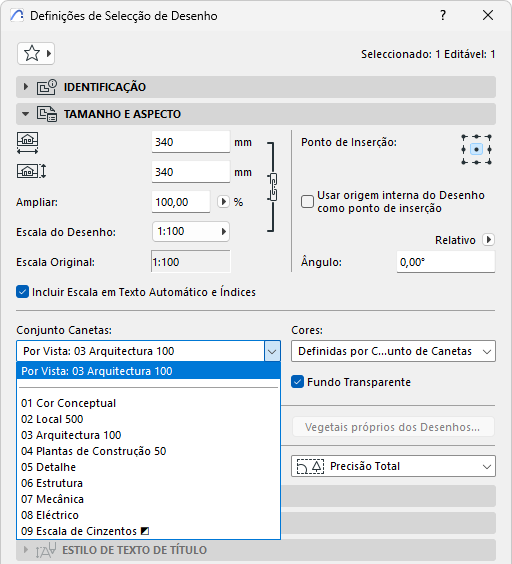Screen dimensions: 512x564
Task: Click the Ponto de Inserção label
Action: 349,142
